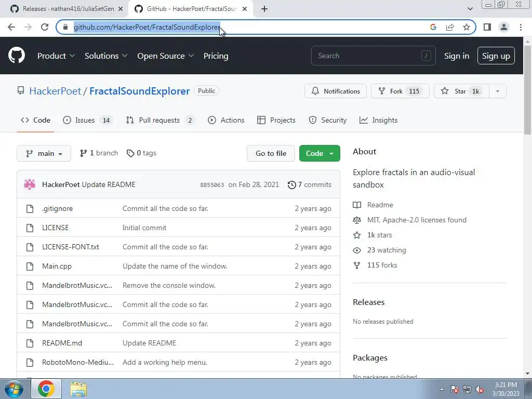This screenshot has width=532, height=399.
Task: Click the history clock icon by 7 commits
Action: 291,185
